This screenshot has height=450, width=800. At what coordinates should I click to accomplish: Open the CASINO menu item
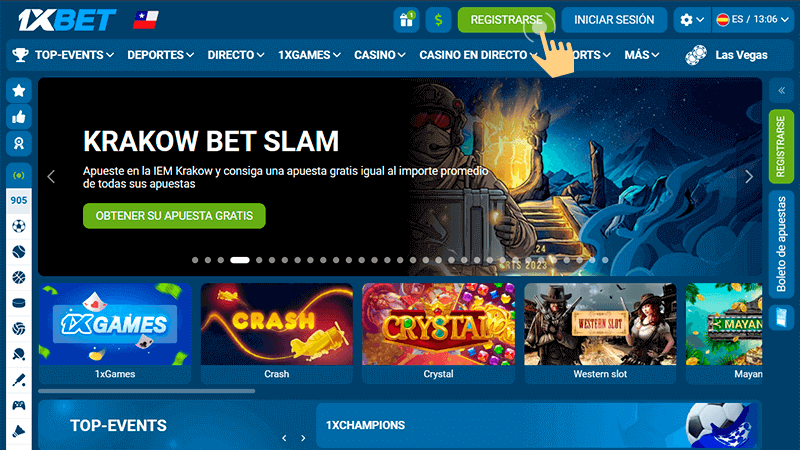380,55
